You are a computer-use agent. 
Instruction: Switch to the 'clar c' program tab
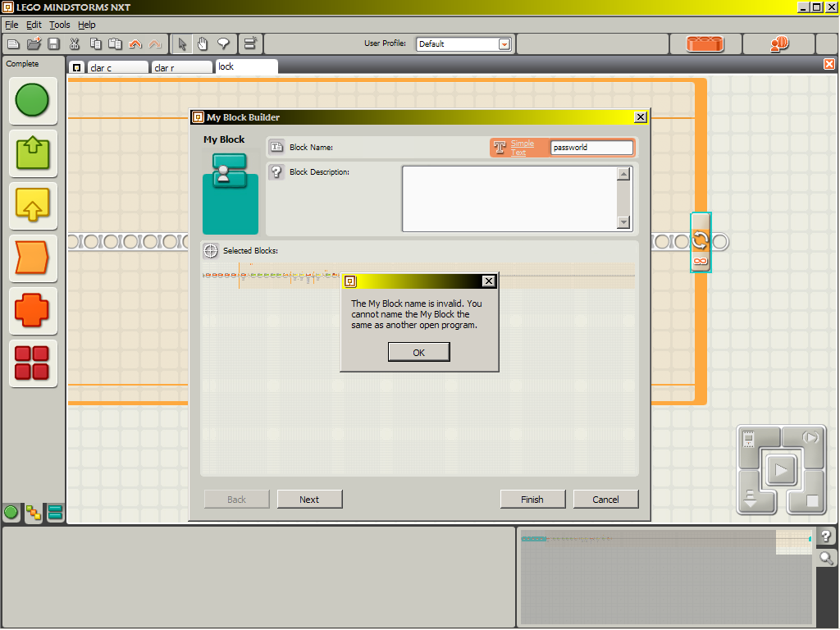click(118, 67)
